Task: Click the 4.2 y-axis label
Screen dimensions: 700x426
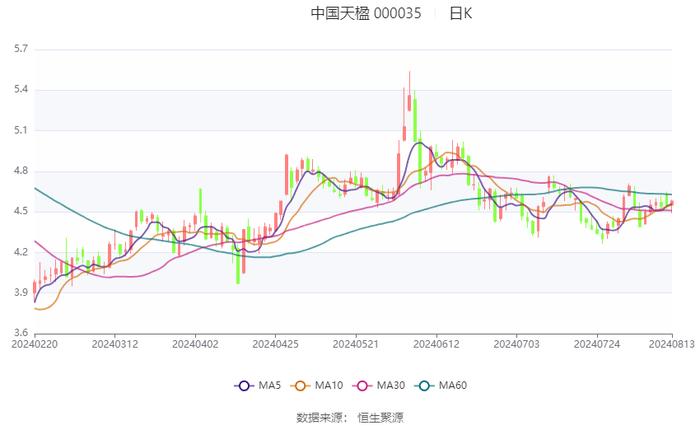Action: pyautogui.click(x=21, y=252)
